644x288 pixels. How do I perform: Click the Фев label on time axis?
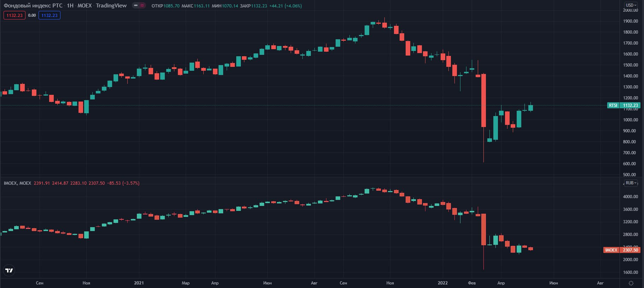pos(472,283)
